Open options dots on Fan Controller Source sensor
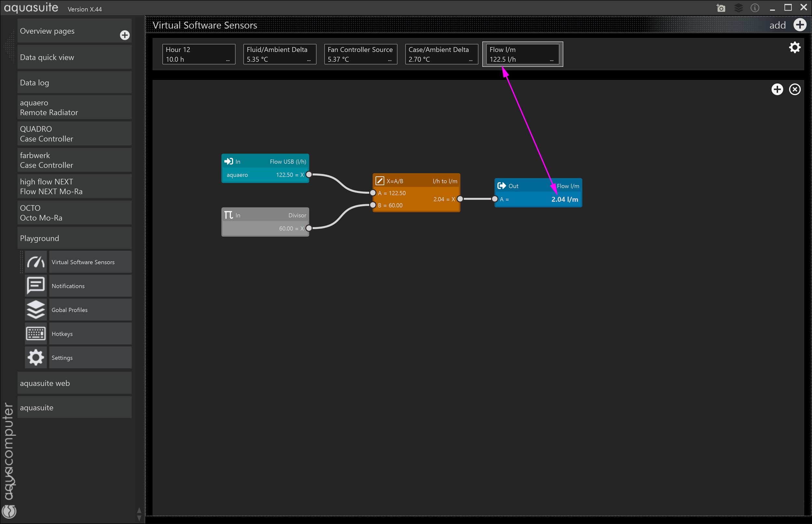The height and width of the screenshot is (524, 812). (x=390, y=60)
